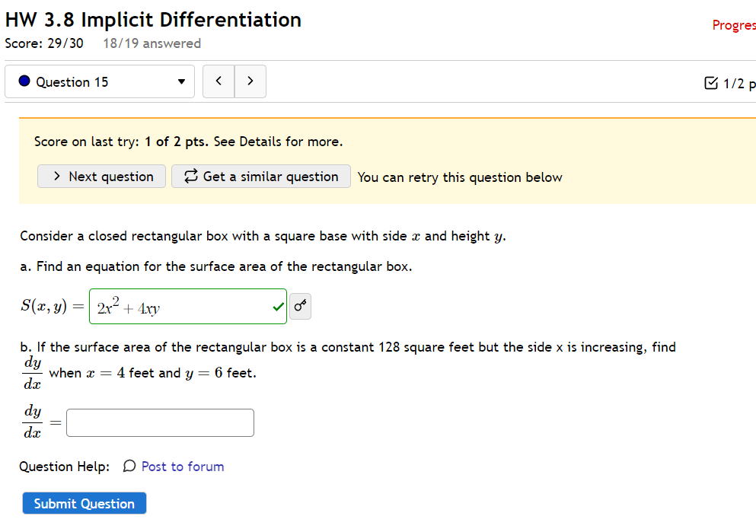Screen dimensions: 756x532
Task: Click the refresh arrows icon on Get a similar question
Action: tap(191, 176)
